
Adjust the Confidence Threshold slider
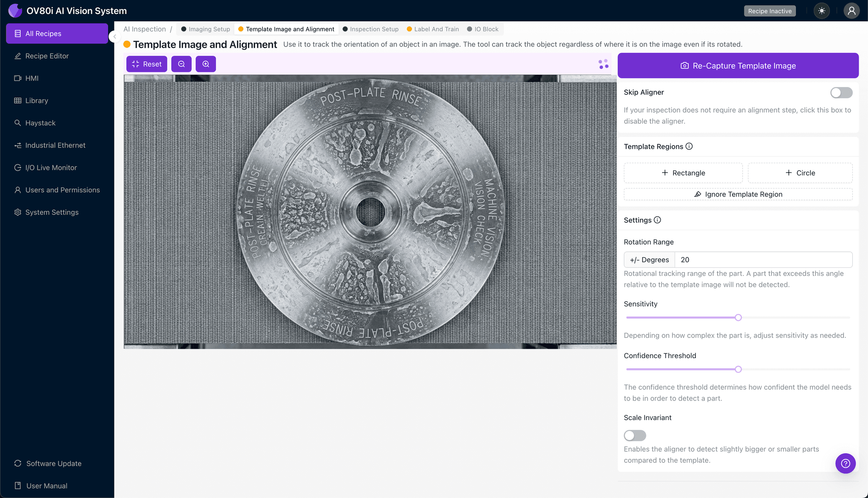tap(738, 369)
